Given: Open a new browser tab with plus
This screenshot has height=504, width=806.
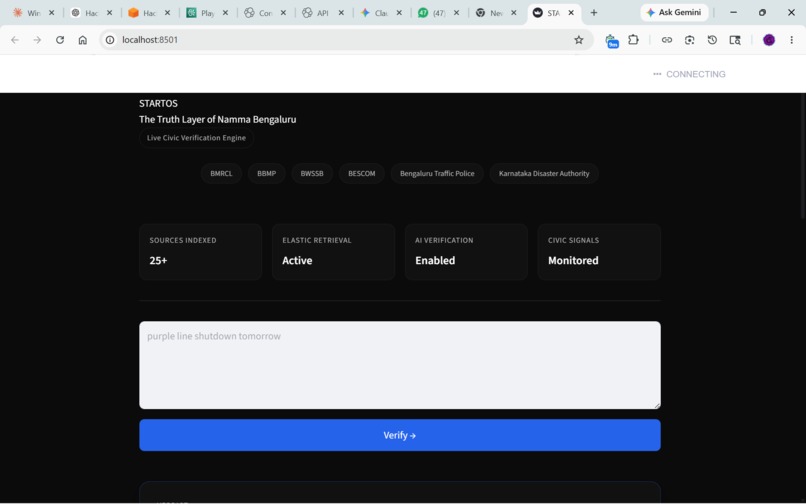Looking at the screenshot, I should 594,12.
